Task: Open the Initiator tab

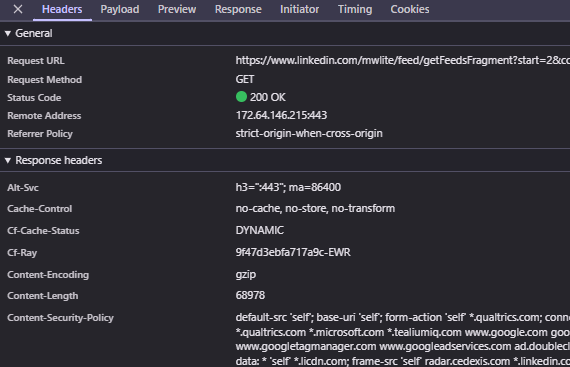Action: tap(300, 9)
